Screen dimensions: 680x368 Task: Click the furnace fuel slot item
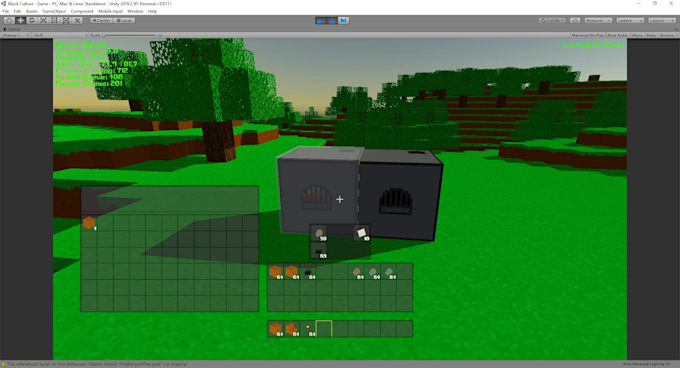[319, 251]
